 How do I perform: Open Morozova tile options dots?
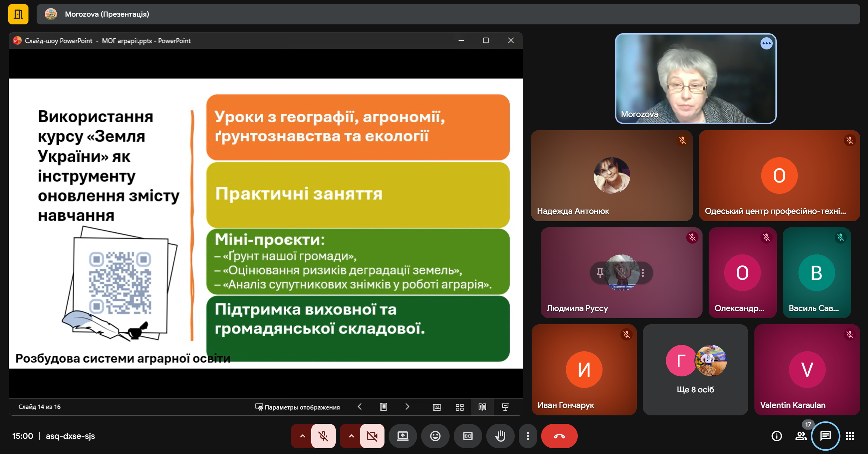pyautogui.click(x=766, y=43)
